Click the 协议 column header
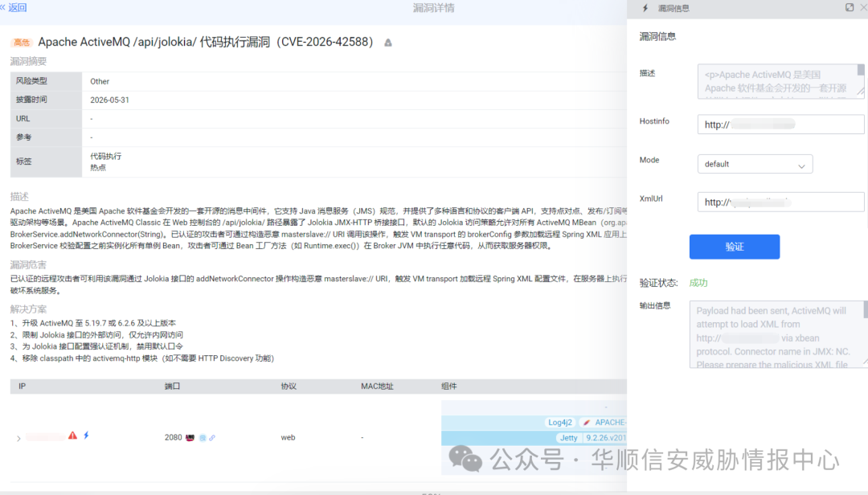 pyautogui.click(x=289, y=387)
